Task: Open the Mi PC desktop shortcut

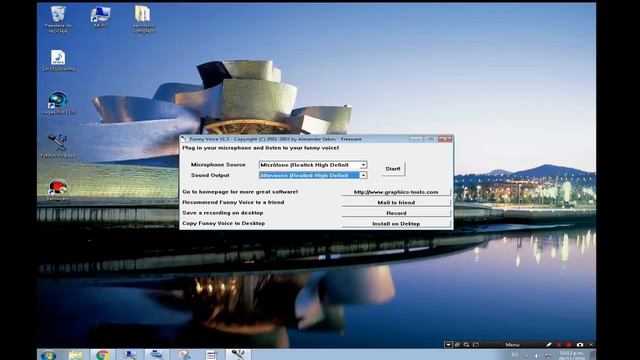Action: pyautogui.click(x=100, y=17)
